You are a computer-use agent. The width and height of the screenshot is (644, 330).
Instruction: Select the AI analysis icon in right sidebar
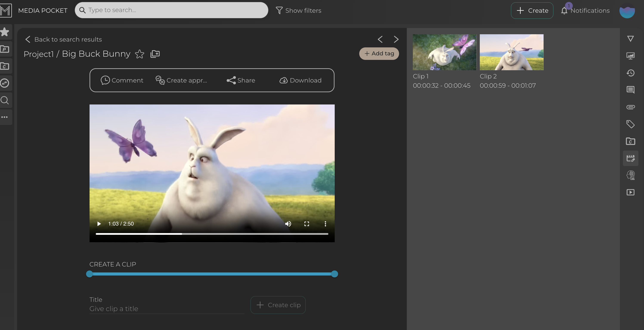point(631,175)
